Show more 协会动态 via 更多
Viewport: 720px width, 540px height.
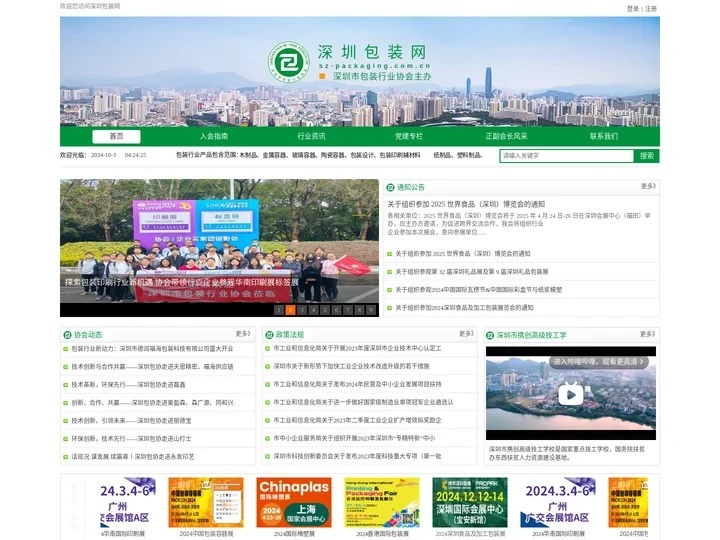point(242,334)
